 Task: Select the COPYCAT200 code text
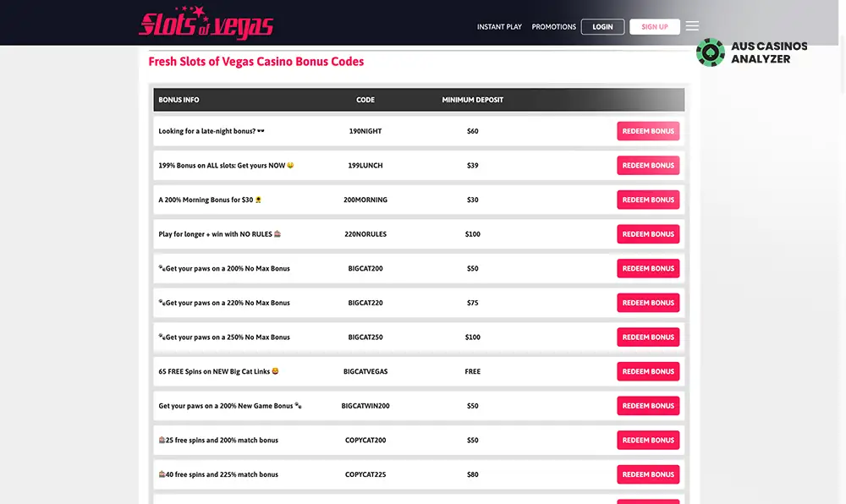[365, 441]
